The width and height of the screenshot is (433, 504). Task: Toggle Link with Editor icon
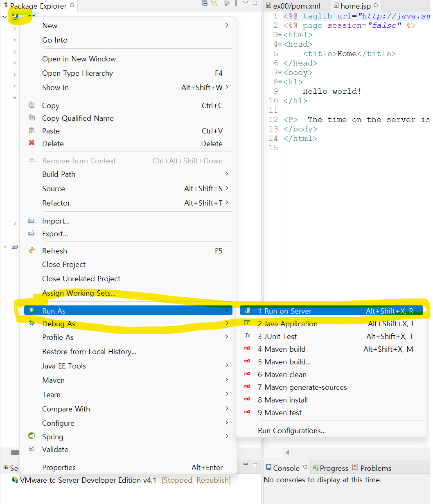pyautogui.click(x=214, y=3)
